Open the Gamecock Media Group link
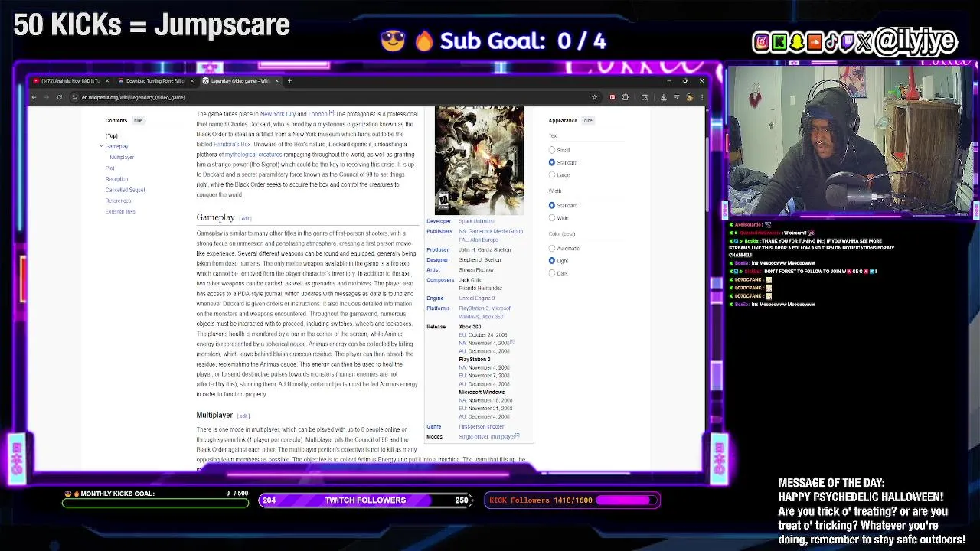This screenshot has width=980, height=551. pyautogui.click(x=495, y=231)
